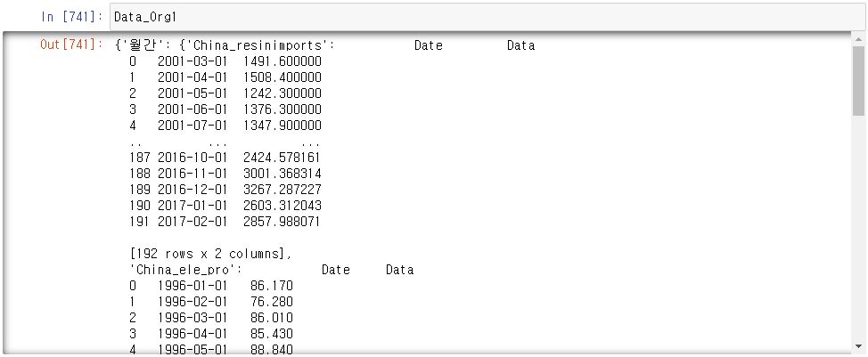Click the date 2001-06-01
Image resolution: width=868 pixels, height=357 pixels.
192,110
